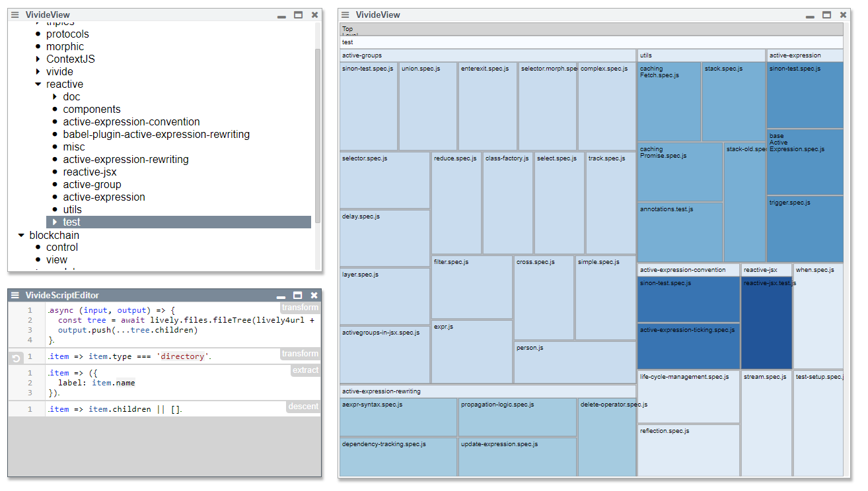The image size is (868, 491).
Task: Select the reactive-jsx tree item
Action: (x=90, y=172)
